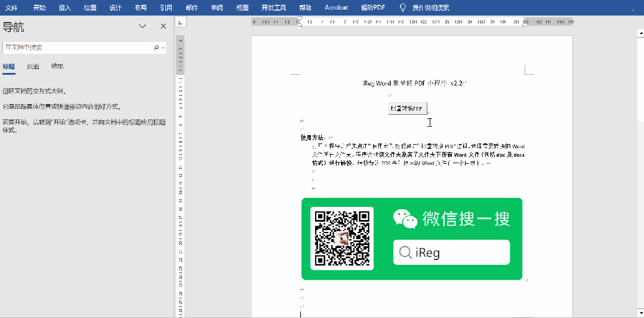Switch to the 开始 ribbon tab
The height and width of the screenshot is (318, 644).
pyautogui.click(x=39, y=7)
